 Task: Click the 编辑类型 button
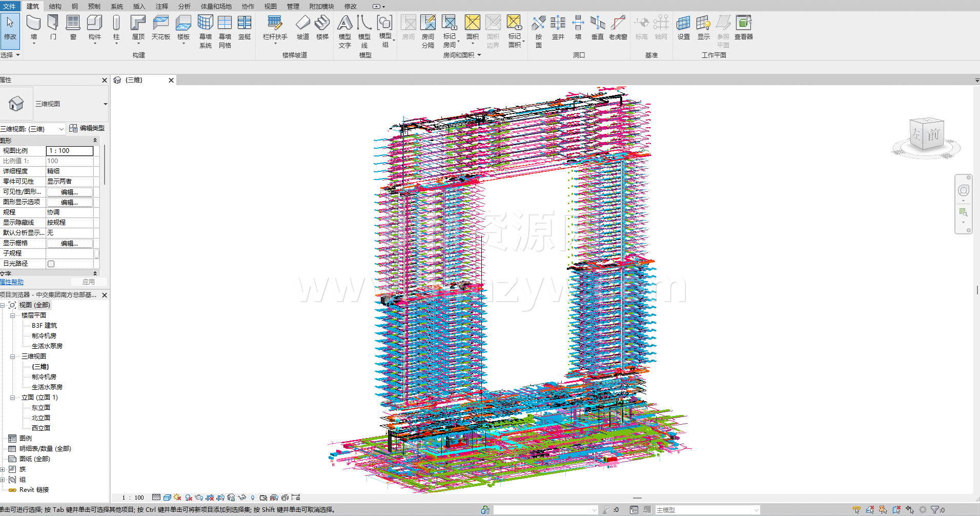click(87, 128)
